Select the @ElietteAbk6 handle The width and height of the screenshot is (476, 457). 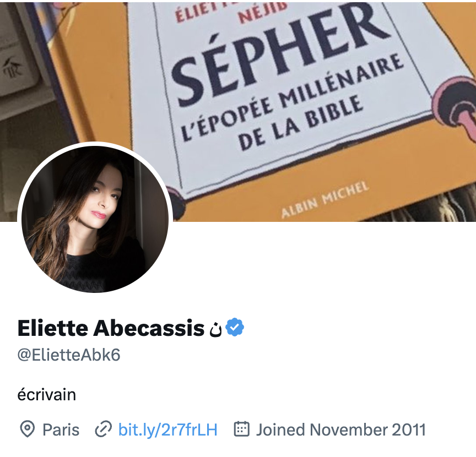69,355
